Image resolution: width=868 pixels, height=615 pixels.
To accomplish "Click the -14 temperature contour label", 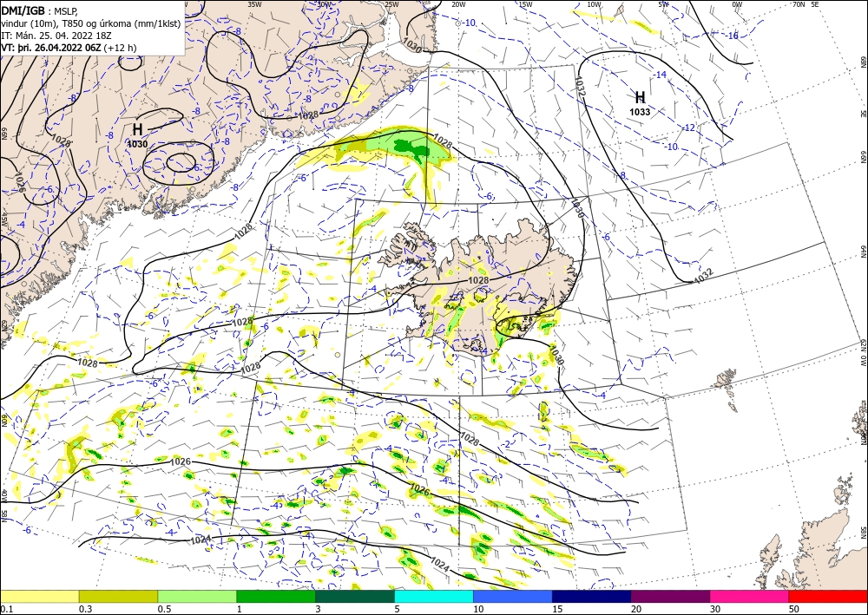I will click(660, 75).
